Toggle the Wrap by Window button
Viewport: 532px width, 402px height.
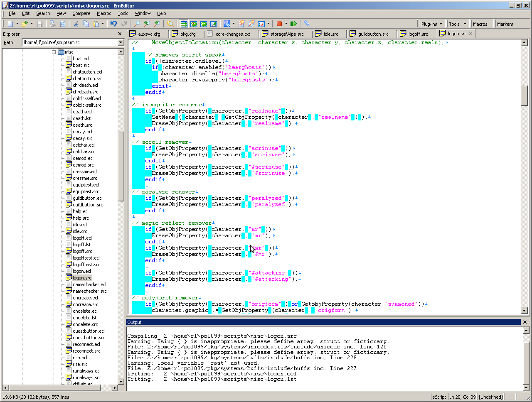tap(204, 24)
